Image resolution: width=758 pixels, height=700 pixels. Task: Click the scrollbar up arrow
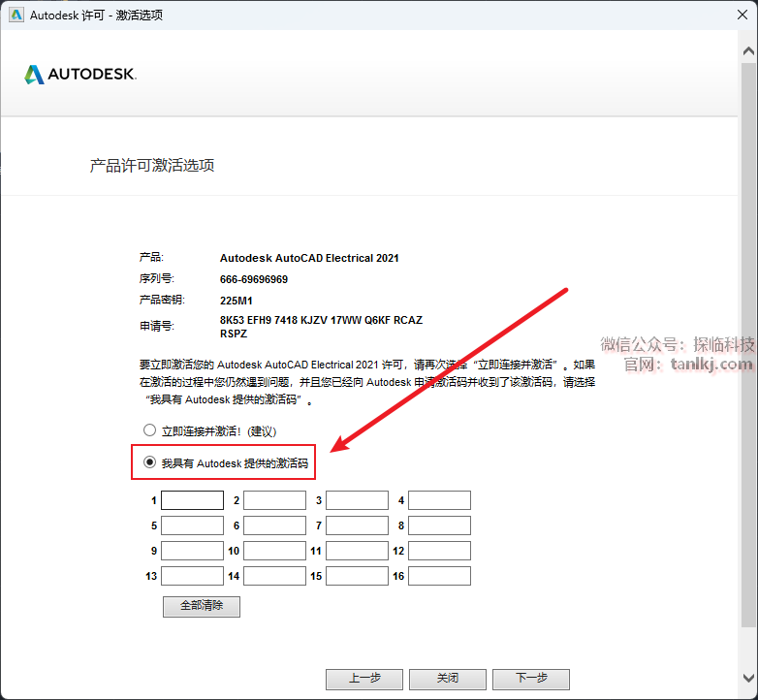click(748, 50)
